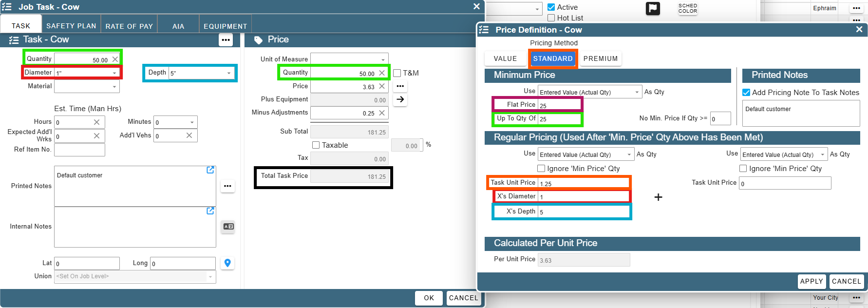Image resolution: width=868 pixels, height=308 pixels.
Task: Open the Union dropdown
Action: tap(210, 277)
